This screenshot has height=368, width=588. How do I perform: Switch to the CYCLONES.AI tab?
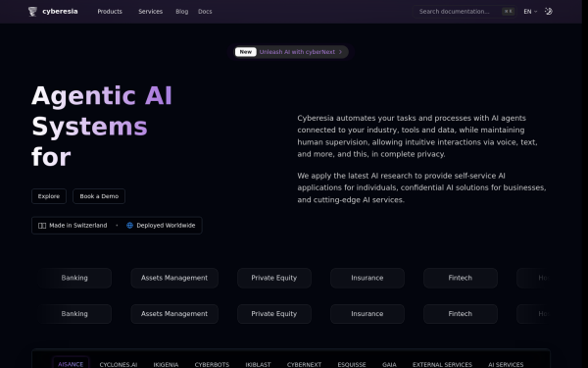119,364
